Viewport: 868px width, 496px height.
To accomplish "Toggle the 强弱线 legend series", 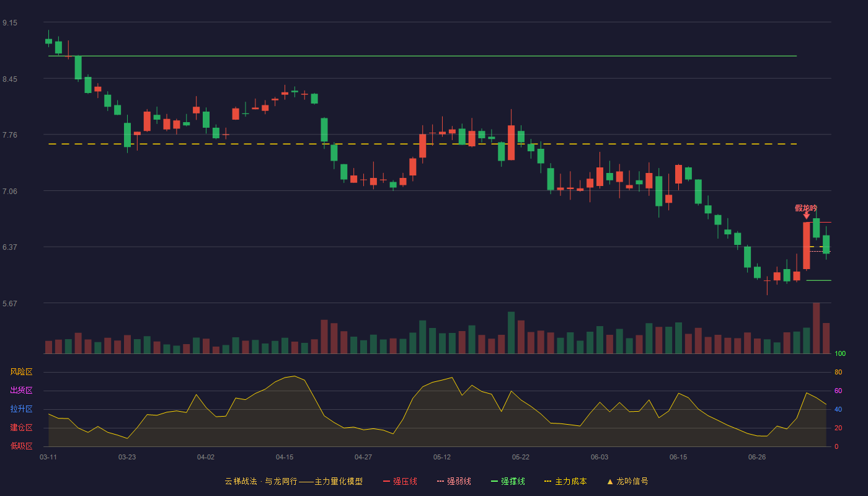I will point(454,481).
